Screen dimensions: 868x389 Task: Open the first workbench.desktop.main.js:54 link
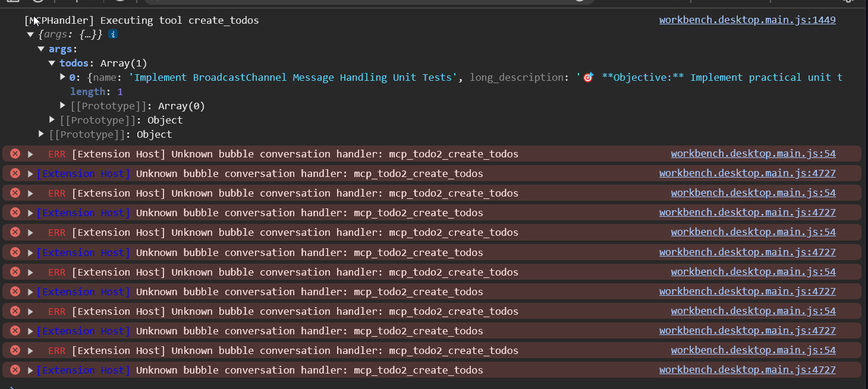pos(753,154)
